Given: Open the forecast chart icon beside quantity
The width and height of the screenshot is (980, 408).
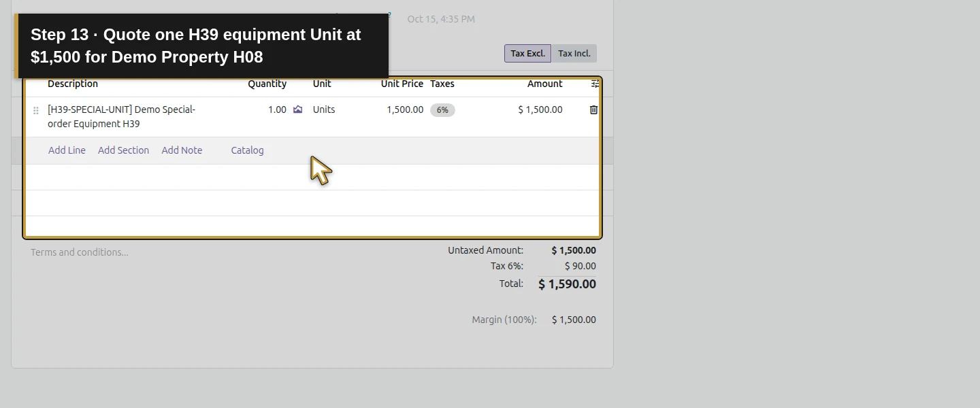Looking at the screenshot, I should click(297, 109).
